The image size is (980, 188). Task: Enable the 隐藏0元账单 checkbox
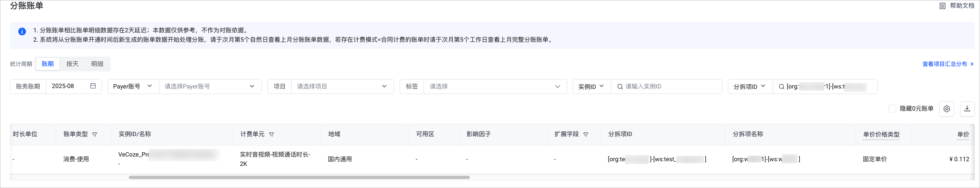(x=892, y=108)
